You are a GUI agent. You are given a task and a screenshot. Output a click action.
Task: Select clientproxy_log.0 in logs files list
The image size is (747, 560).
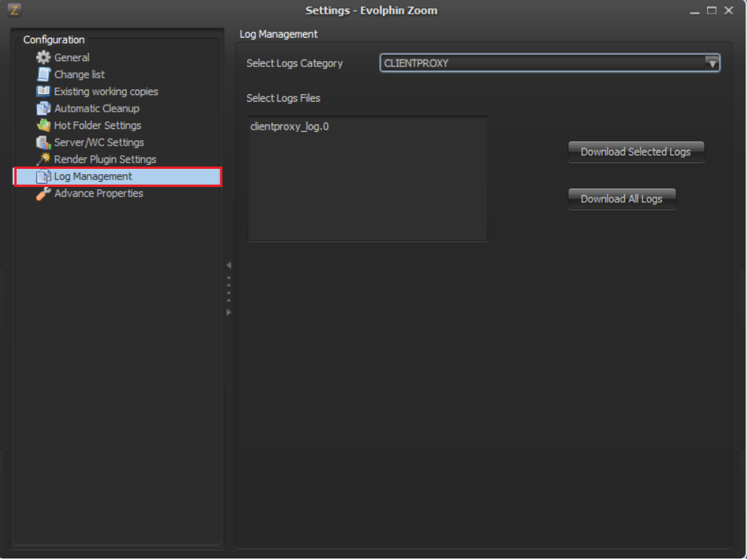(289, 127)
